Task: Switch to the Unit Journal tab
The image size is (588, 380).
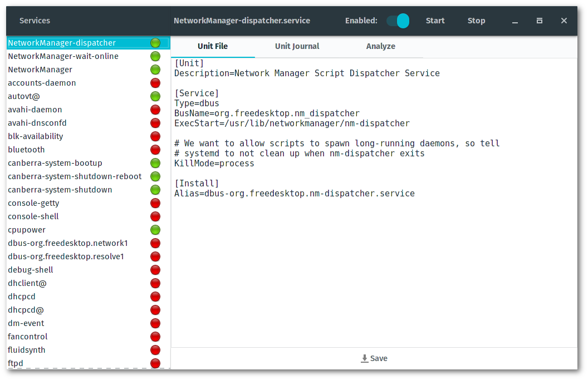Action: coord(297,46)
